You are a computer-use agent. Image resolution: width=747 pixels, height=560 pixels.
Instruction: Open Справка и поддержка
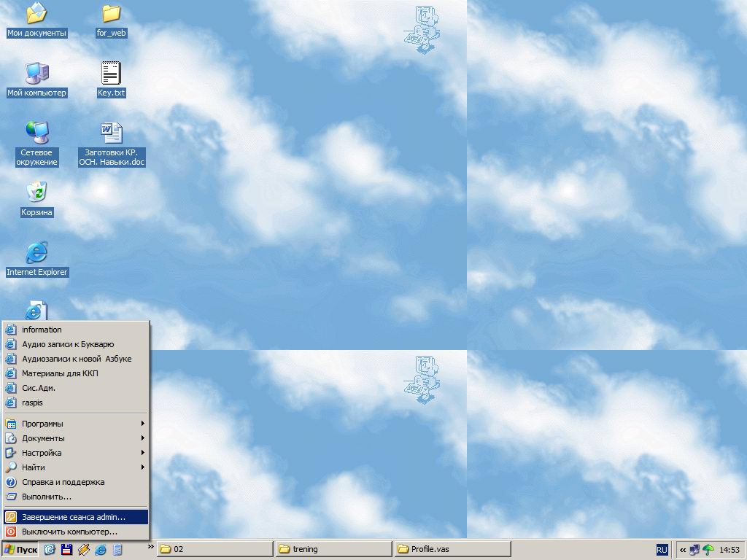click(76, 482)
